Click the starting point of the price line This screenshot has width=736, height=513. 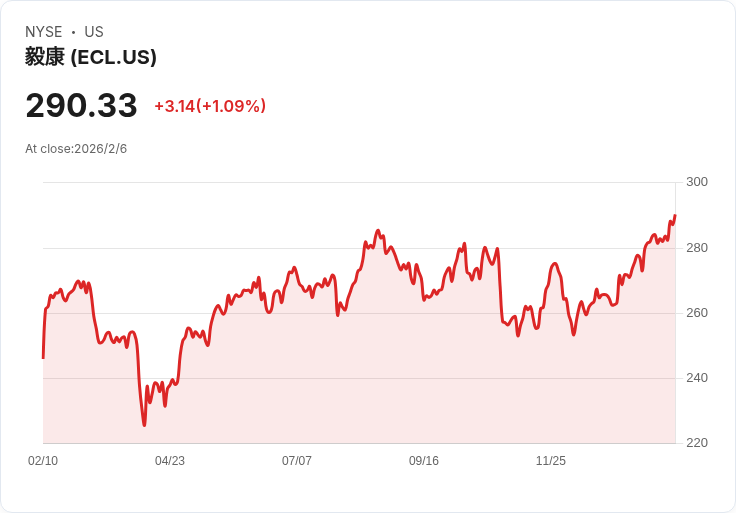coord(44,358)
